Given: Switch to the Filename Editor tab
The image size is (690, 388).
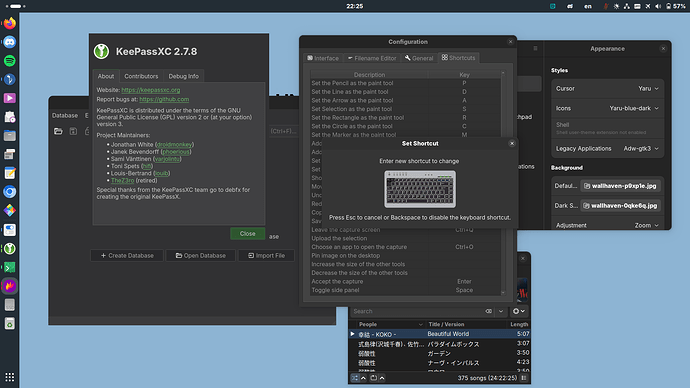Looking at the screenshot, I should pyautogui.click(x=372, y=58).
